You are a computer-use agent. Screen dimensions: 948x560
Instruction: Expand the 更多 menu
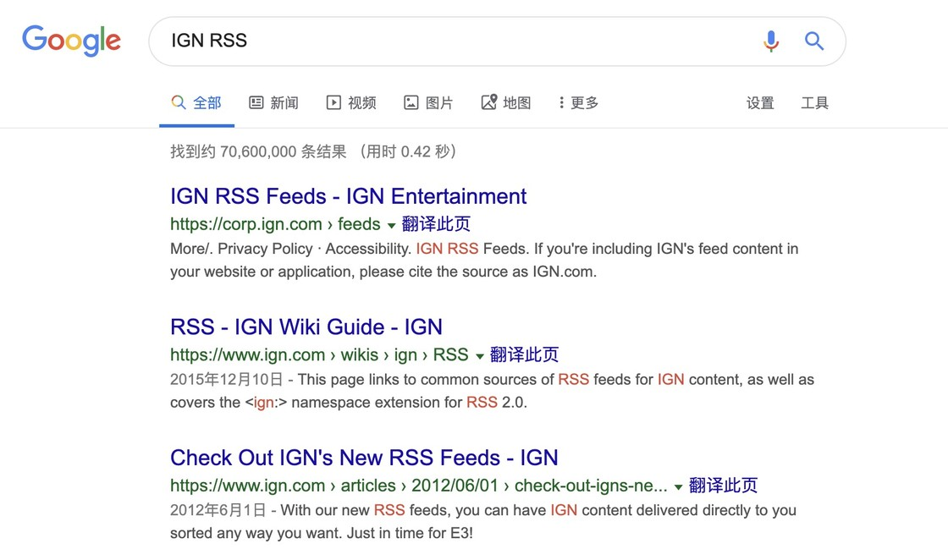[579, 102]
